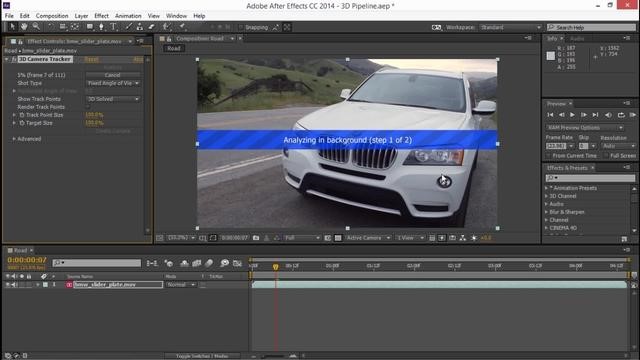The width and height of the screenshot is (640, 360).
Task: Create new bin in Effects & Presets
Action: pos(624,239)
